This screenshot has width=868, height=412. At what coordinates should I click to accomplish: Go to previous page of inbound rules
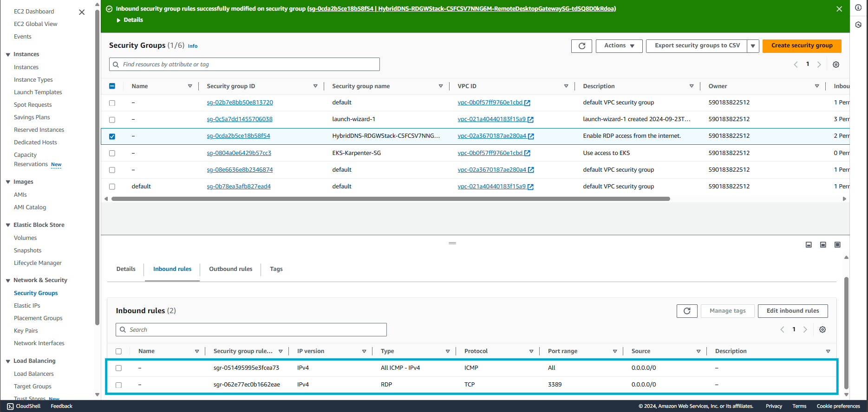[782, 329]
